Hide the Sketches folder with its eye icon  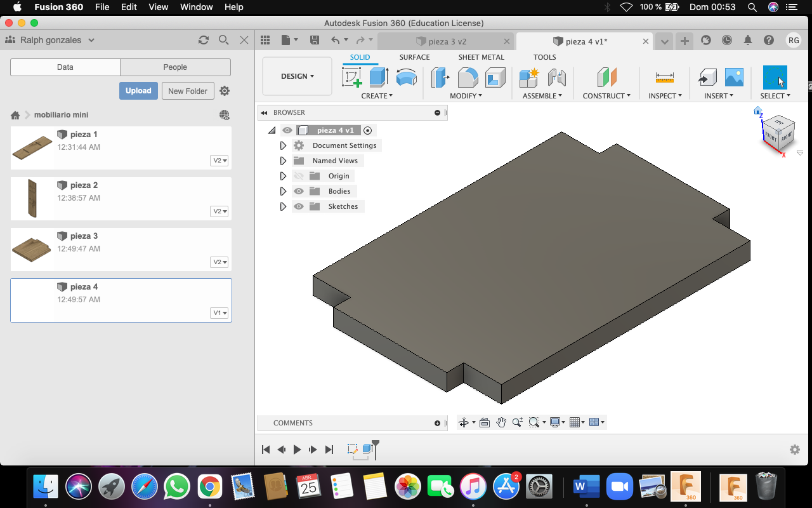click(x=299, y=206)
